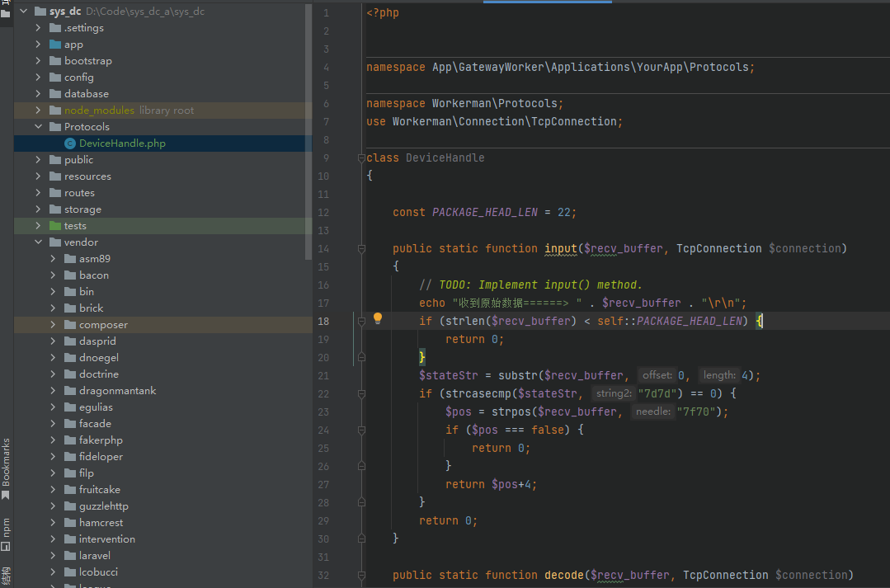Click the folder icon next to resources
The width and height of the screenshot is (890, 588).
[x=55, y=176]
